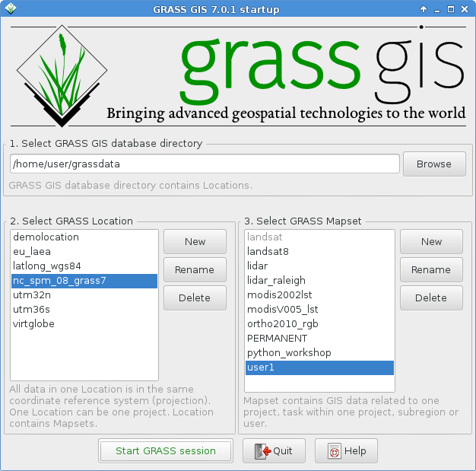Click the Quit button exit icon

coord(261,451)
